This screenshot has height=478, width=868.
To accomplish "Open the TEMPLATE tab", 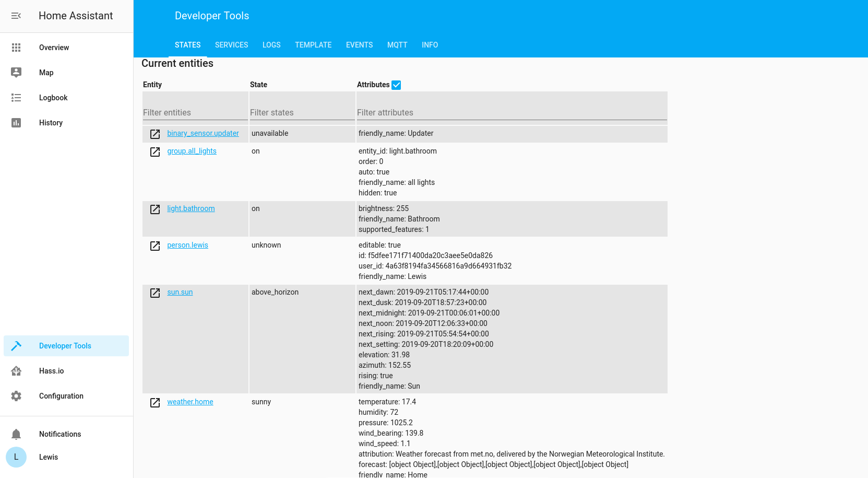I will (313, 45).
